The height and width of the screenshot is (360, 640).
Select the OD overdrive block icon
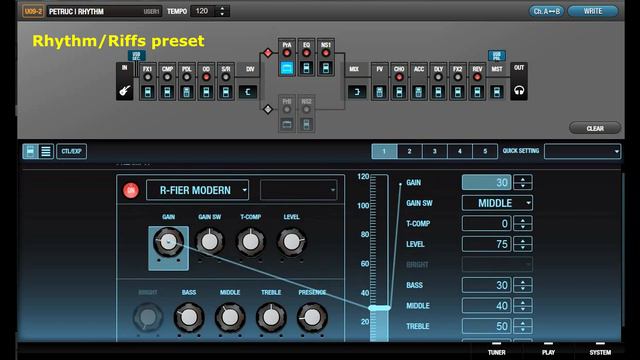207,92
